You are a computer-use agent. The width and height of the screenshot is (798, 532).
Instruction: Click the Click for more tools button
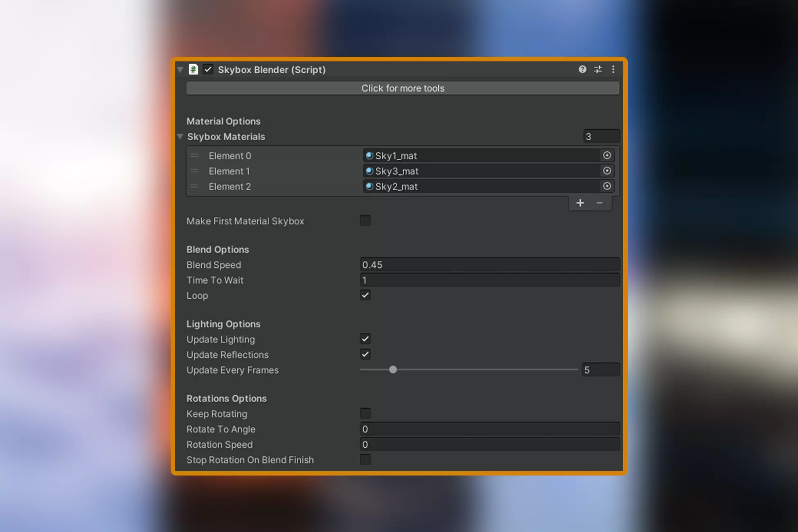403,88
